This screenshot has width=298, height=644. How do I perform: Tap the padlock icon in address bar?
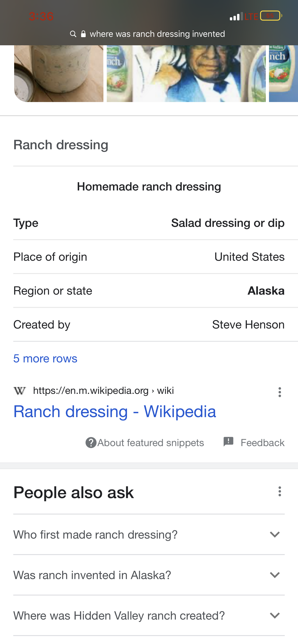point(83,34)
